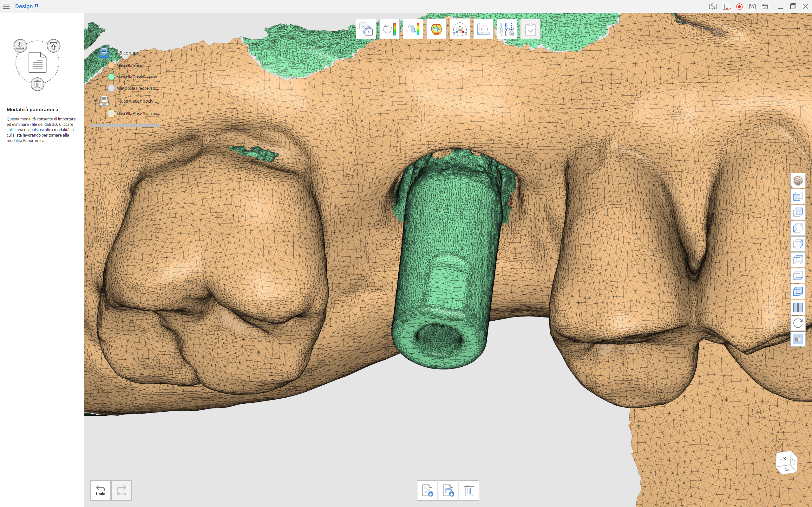The image size is (812, 507).
Task: Toggle visibility of Mascella Base layer
Action: 111,65
